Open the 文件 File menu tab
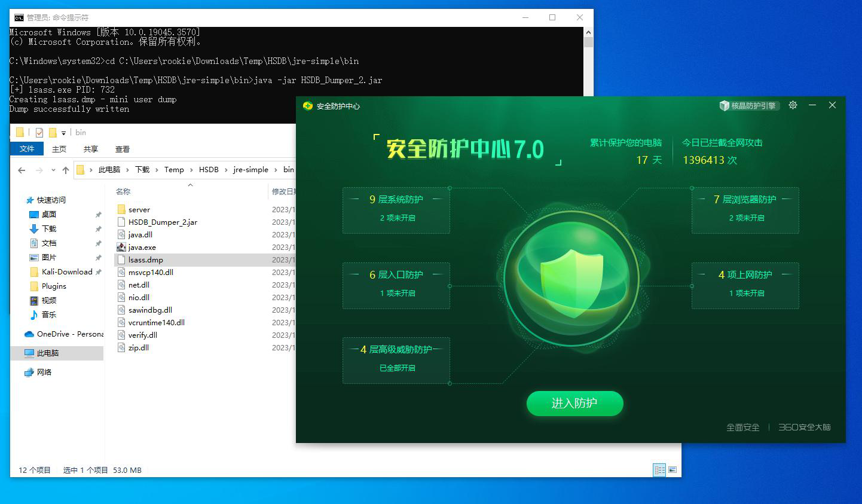This screenshot has width=862, height=504. [27, 148]
